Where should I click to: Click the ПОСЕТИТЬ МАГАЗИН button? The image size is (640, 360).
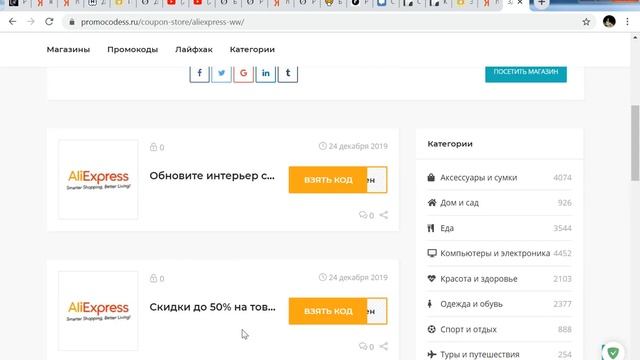tap(526, 73)
